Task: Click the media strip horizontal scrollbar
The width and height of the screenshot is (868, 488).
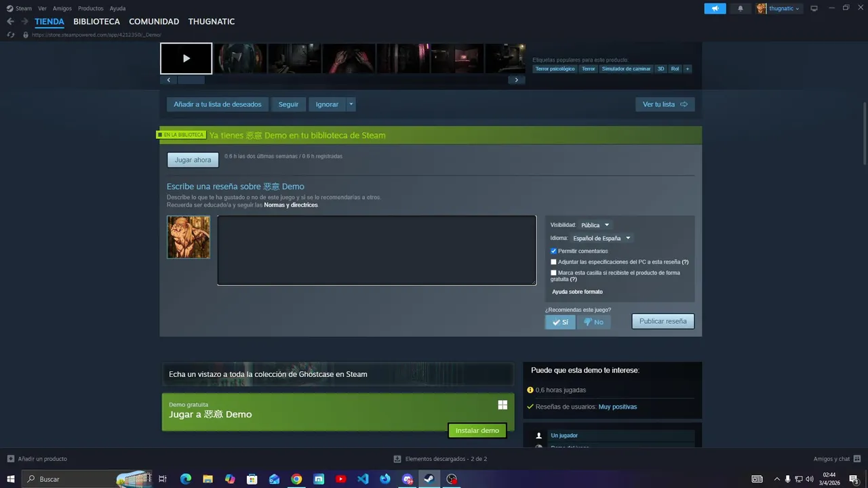Action: 191,80
